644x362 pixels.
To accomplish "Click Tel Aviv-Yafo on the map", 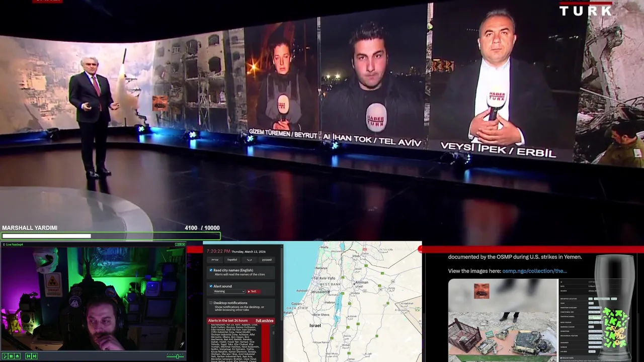I will coord(324,278).
